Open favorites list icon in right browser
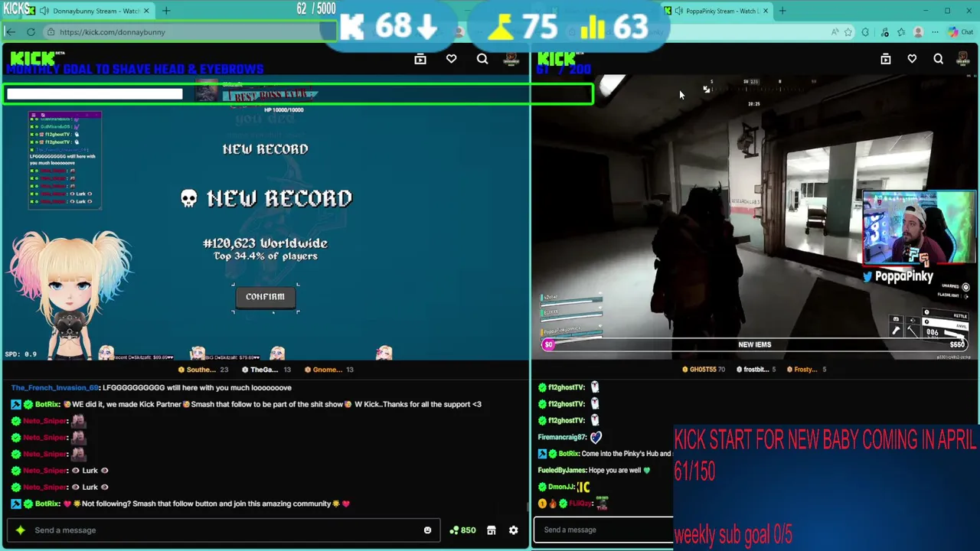Screen dimensions: 980x551 (x=901, y=32)
